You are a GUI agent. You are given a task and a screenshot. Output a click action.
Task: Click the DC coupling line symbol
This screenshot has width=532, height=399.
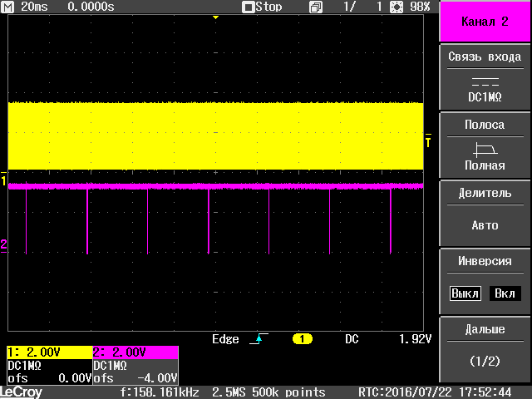pyautogui.click(x=485, y=81)
